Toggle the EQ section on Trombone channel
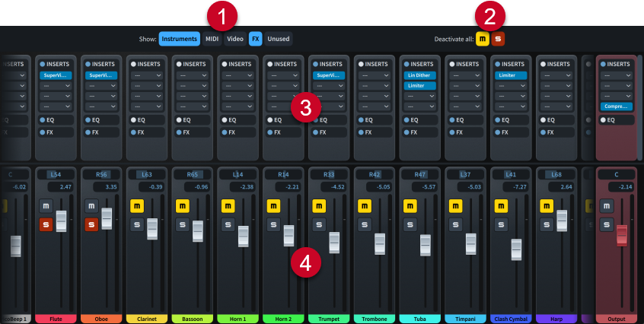This screenshot has height=324, width=644. 361,120
